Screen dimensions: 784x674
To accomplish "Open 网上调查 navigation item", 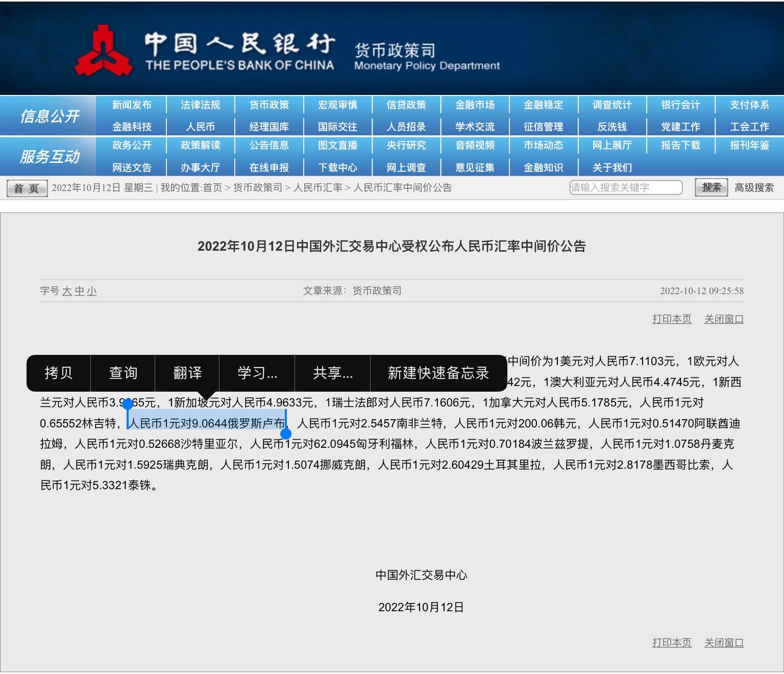I will click(406, 167).
